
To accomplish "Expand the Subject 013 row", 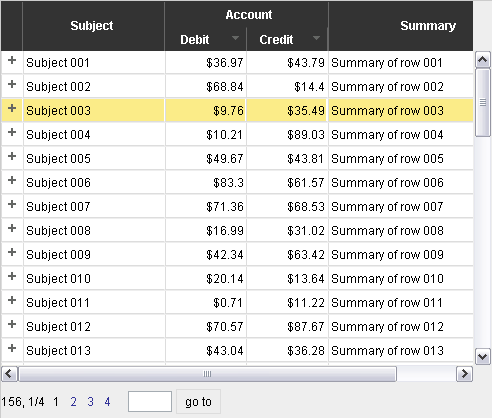I will point(12,348).
